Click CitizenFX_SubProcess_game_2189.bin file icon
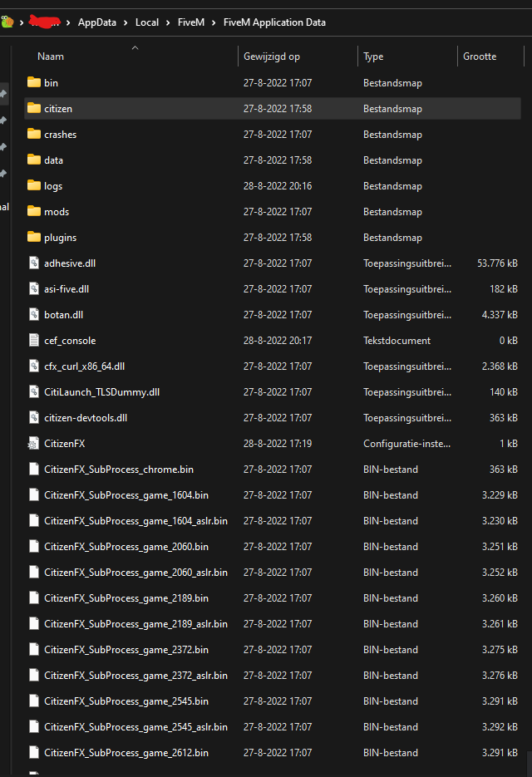This screenshot has width=532, height=777. [34, 598]
